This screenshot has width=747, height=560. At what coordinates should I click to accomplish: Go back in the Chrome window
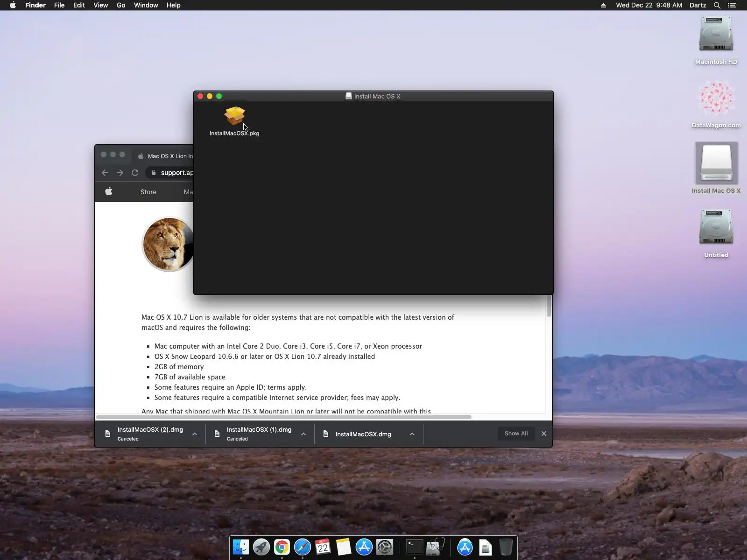pyautogui.click(x=105, y=173)
